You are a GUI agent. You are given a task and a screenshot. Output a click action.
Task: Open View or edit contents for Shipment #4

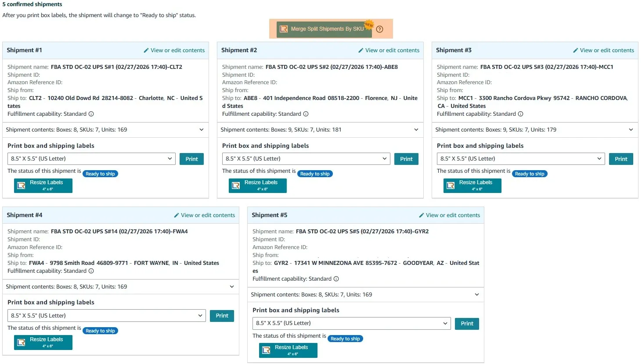coord(208,215)
